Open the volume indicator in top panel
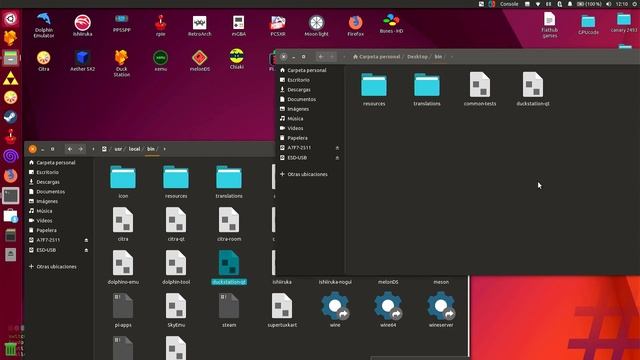Image resolution: width=640 pixels, height=360 pixels. [608, 4]
